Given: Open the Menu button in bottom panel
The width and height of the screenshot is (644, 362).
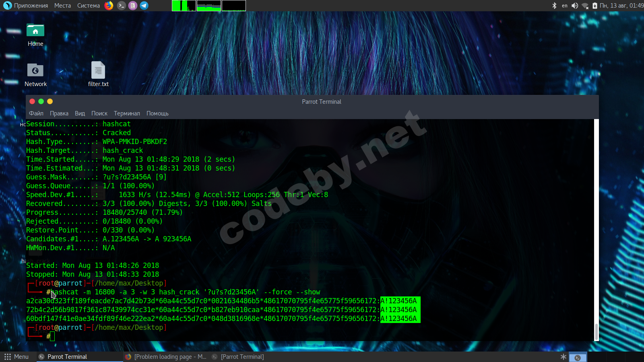Looking at the screenshot, I should (17, 357).
